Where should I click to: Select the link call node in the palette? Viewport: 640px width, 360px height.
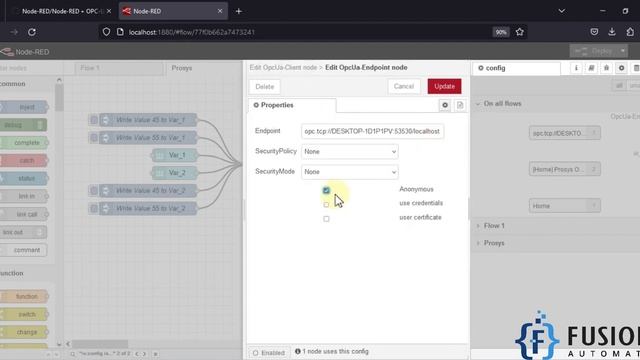click(x=24, y=214)
